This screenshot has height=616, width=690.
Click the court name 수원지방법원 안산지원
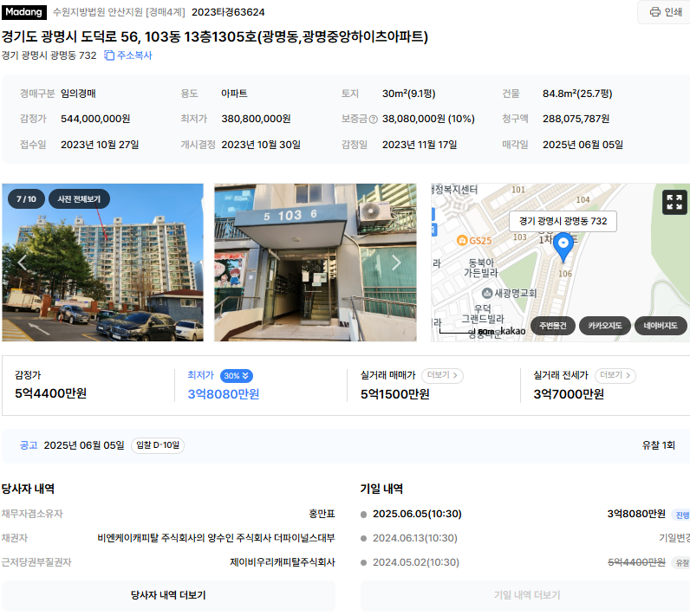98,12
